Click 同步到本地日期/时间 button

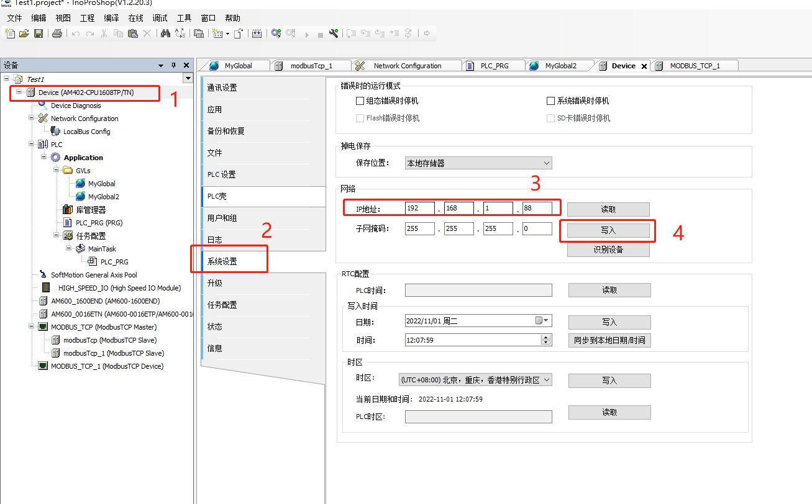609,340
